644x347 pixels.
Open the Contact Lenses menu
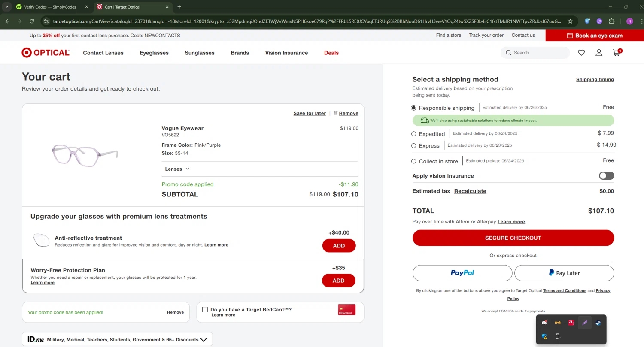[x=103, y=53]
